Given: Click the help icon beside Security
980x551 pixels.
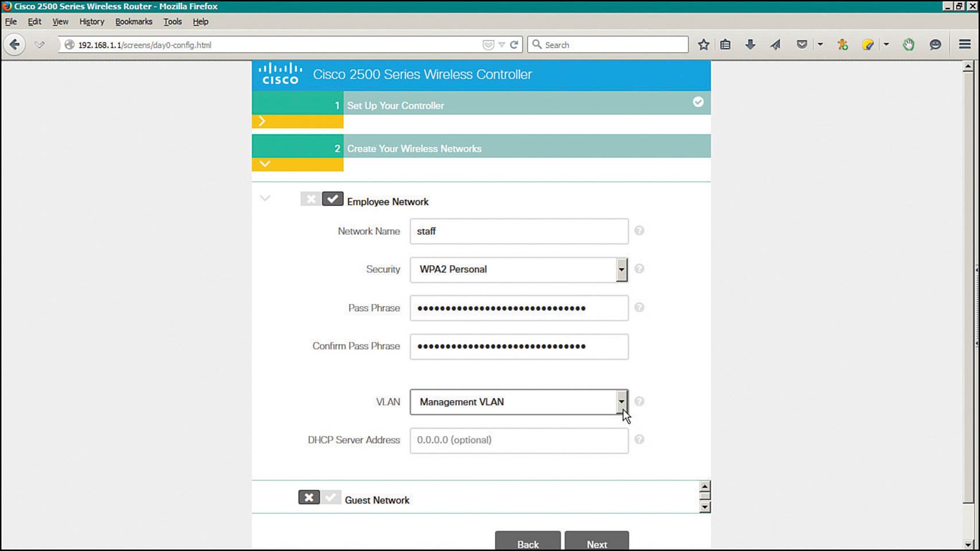Looking at the screenshot, I should 639,269.
